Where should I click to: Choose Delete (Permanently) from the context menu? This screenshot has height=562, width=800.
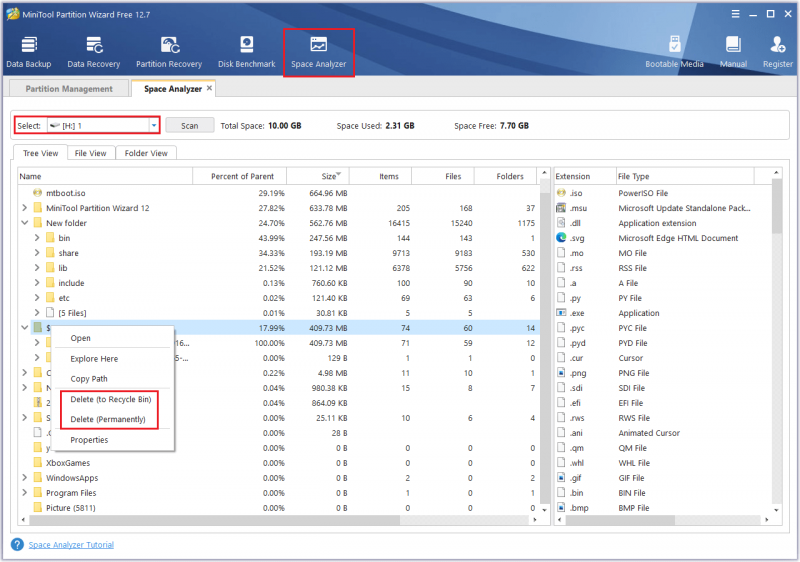pos(108,419)
